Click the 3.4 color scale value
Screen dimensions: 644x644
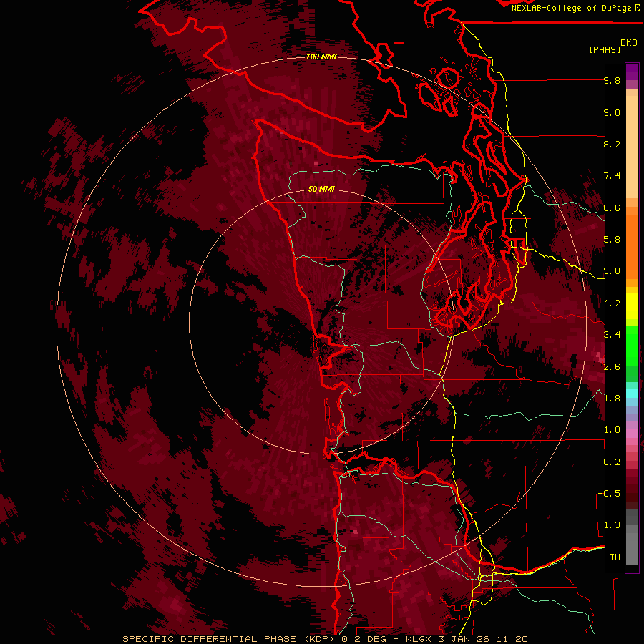point(612,335)
